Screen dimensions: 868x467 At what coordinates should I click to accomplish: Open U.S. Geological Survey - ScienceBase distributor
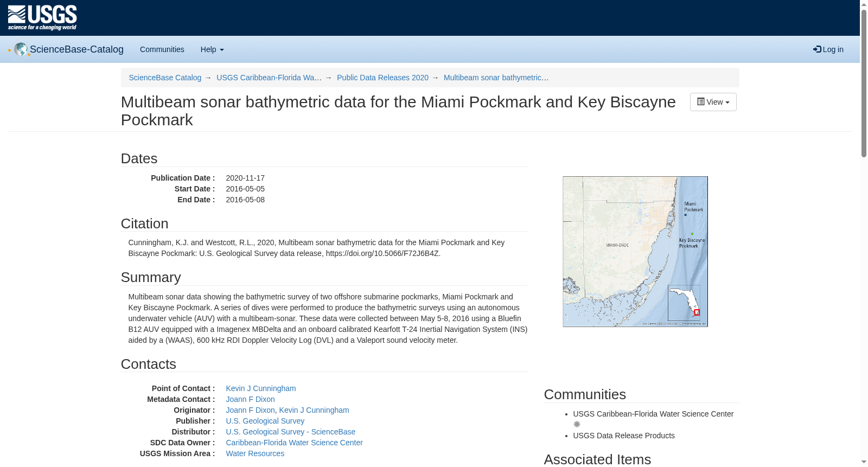click(290, 432)
